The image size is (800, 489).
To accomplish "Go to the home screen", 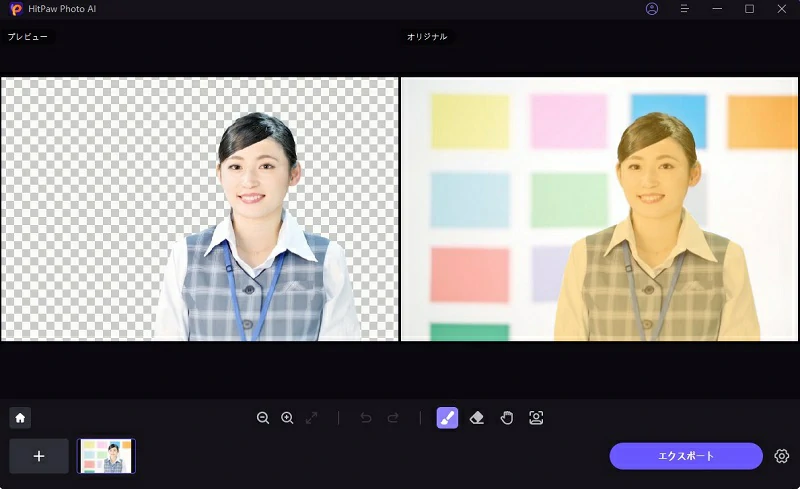I will click(x=20, y=418).
